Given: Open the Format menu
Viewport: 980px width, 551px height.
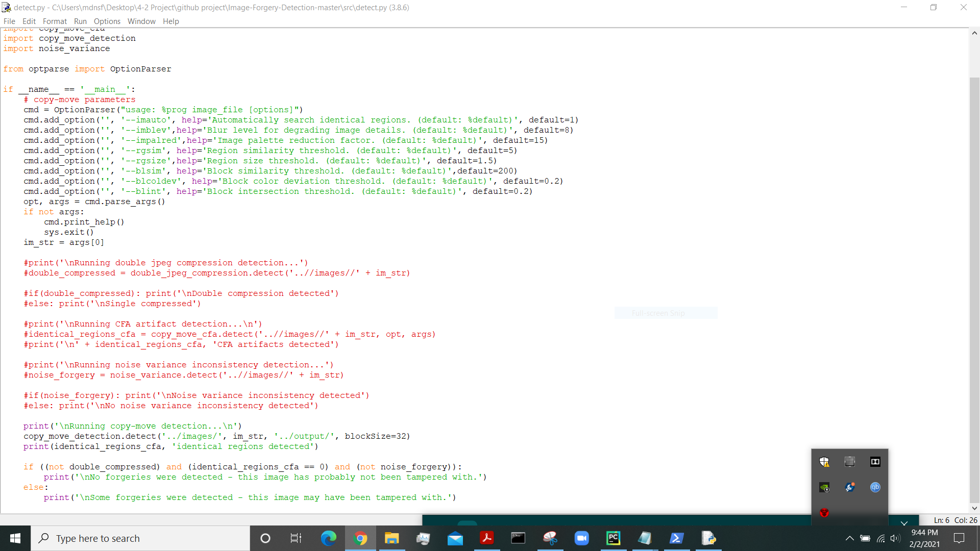Looking at the screenshot, I should [x=55, y=21].
